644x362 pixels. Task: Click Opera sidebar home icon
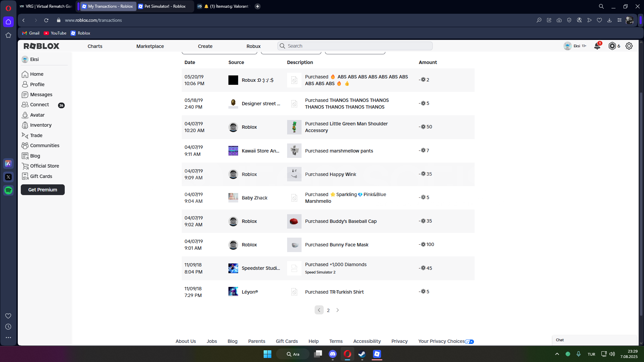[8, 22]
